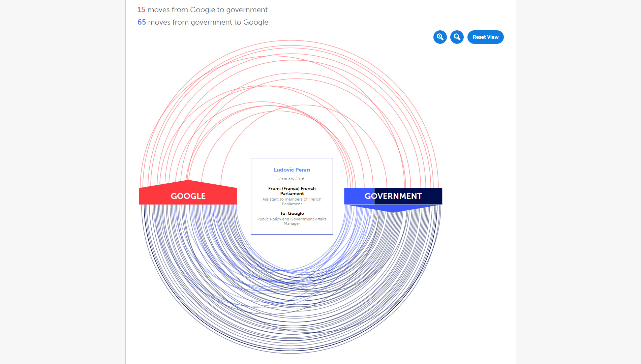Click the 'To: Google' heading in the card
641x364 pixels.
(292, 213)
